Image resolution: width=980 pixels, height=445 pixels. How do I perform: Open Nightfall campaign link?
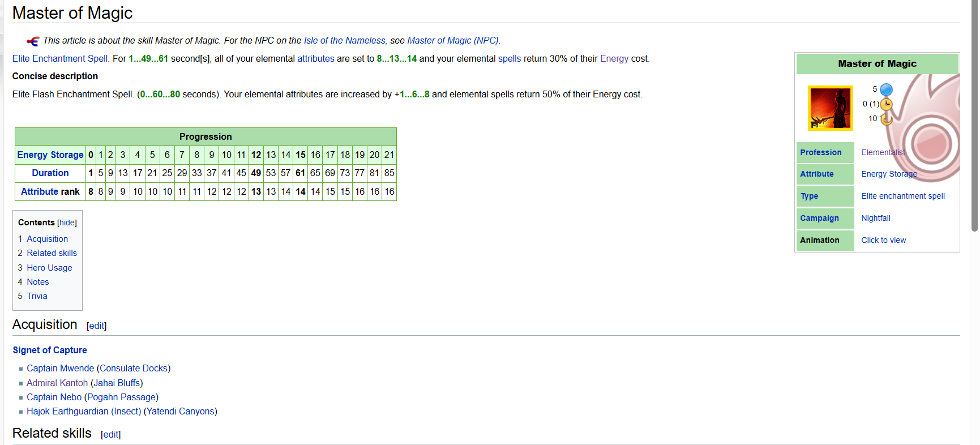tap(875, 219)
